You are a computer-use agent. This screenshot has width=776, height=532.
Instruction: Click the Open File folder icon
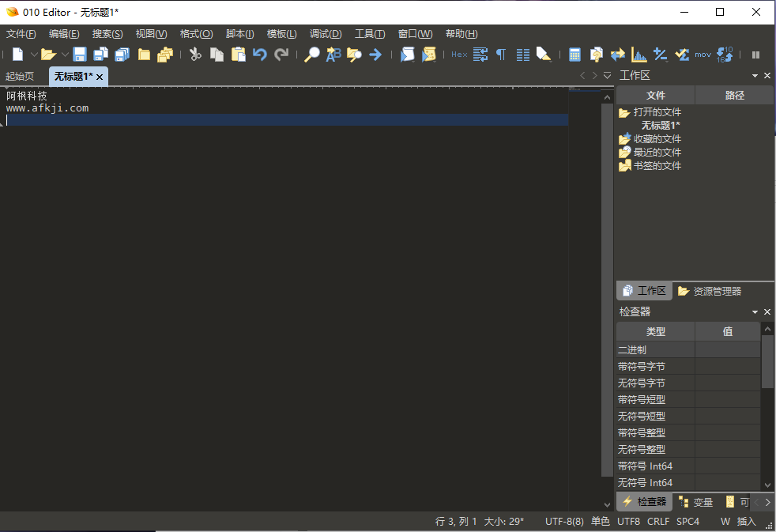(48, 55)
